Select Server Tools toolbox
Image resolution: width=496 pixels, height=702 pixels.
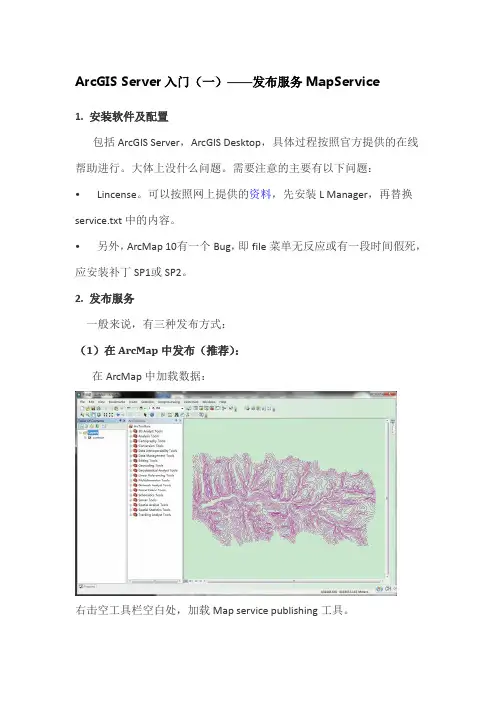(146, 500)
